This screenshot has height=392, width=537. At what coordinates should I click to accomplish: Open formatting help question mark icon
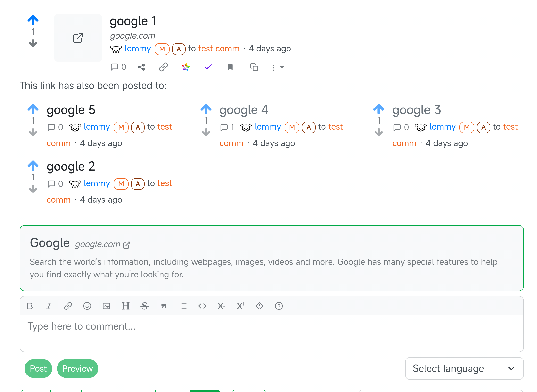click(279, 306)
